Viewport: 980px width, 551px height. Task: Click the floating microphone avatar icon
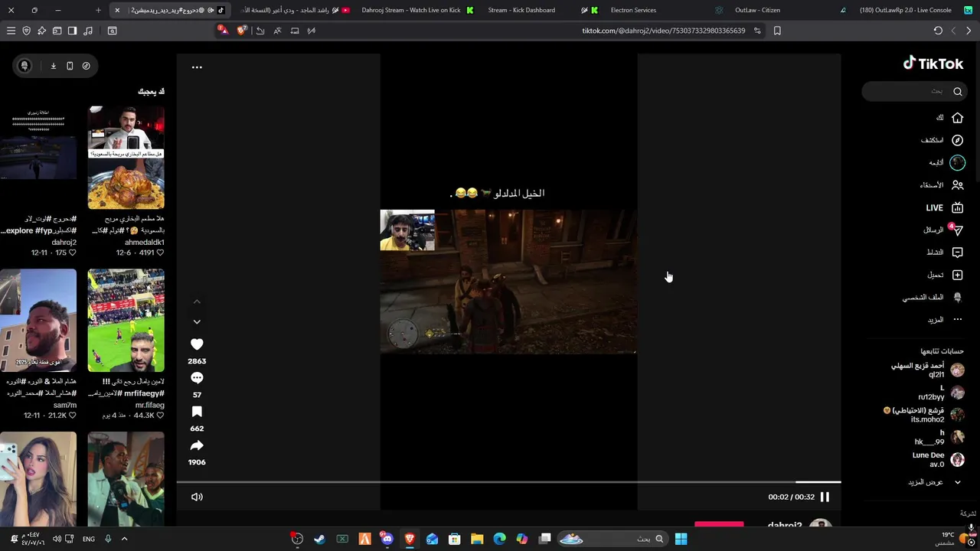pos(24,66)
